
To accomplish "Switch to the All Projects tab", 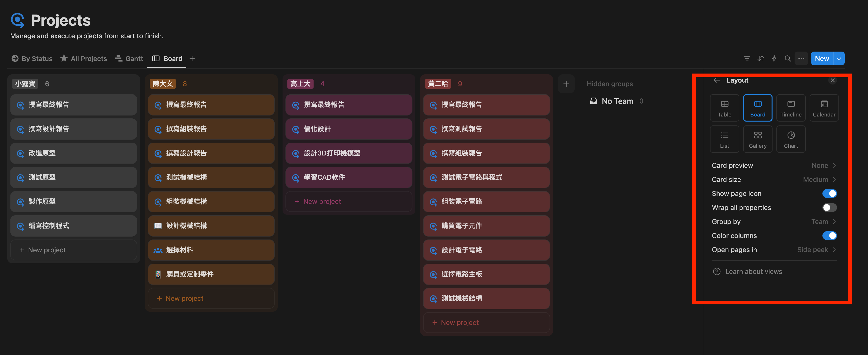I will click(84, 59).
